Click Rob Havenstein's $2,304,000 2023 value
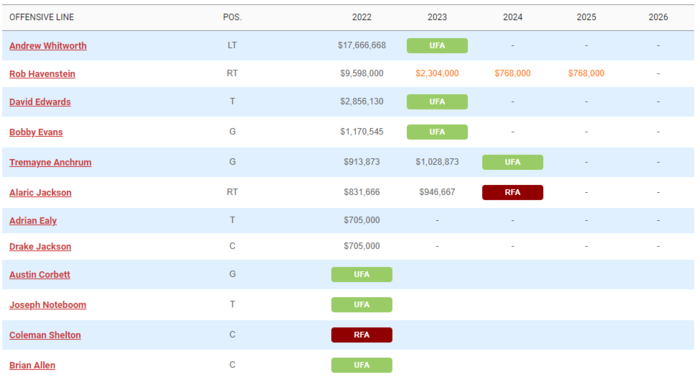700x385 pixels. click(x=437, y=73)
